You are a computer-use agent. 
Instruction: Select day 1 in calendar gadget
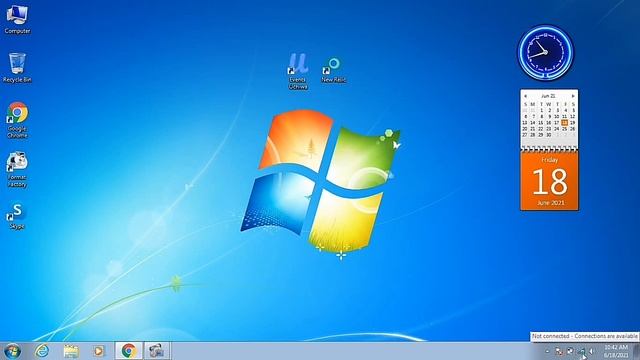541,110
